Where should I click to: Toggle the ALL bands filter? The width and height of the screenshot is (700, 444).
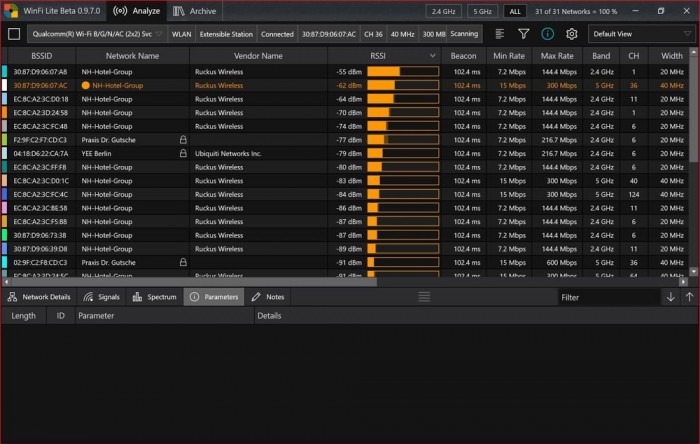[x=514, y=11]
